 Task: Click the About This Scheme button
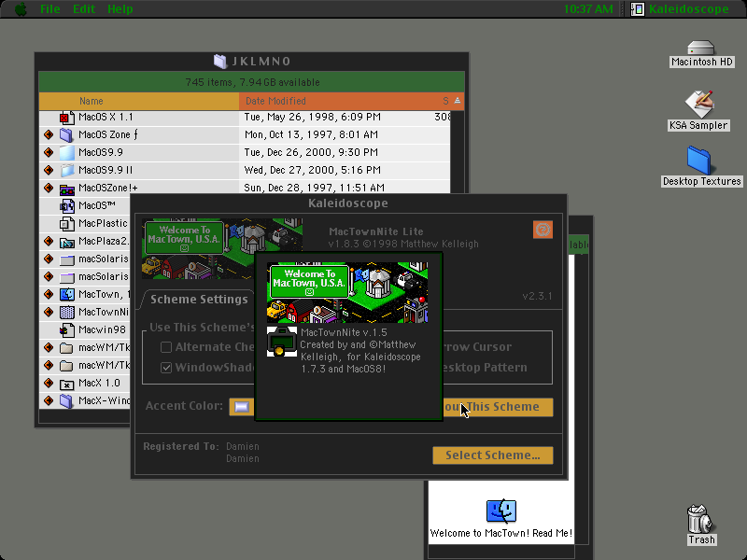[x=498, y=407]
